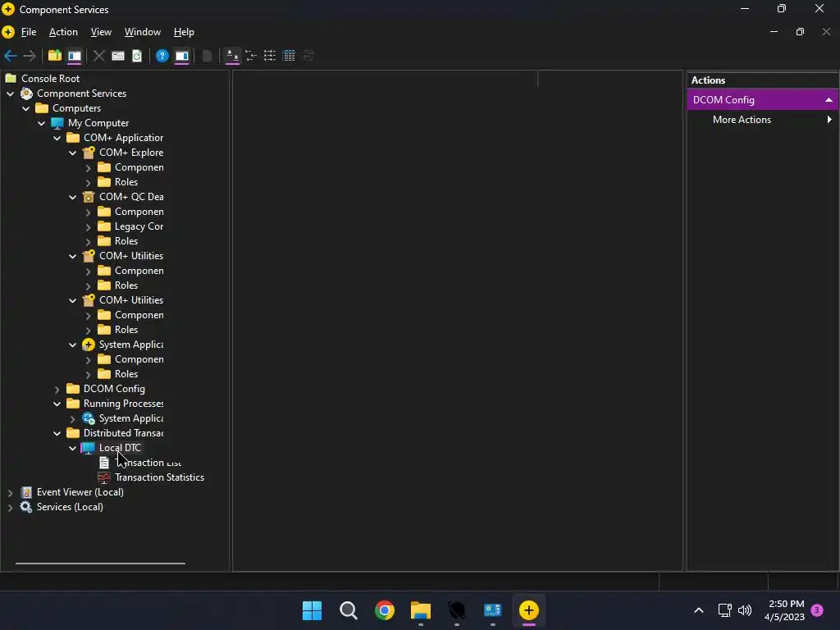Click the Event Viewer (Local) icon

(x=26, y=492)
